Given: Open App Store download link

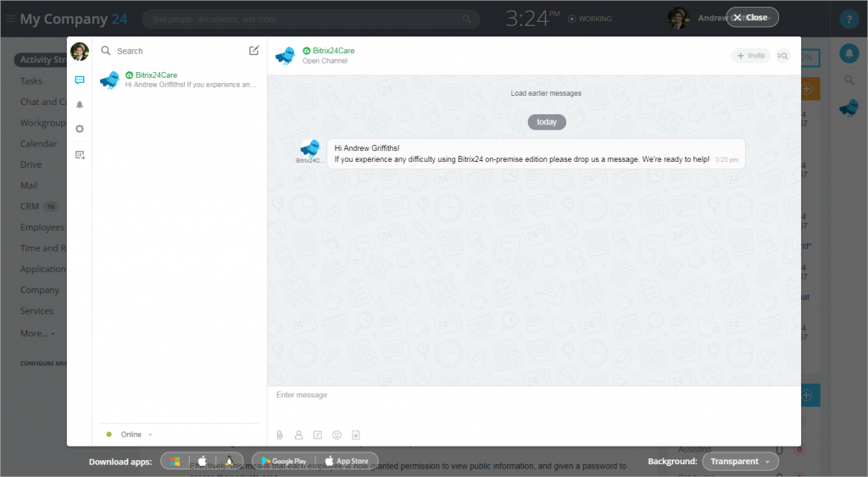Looking at the screenshot, I should [347, 461].
